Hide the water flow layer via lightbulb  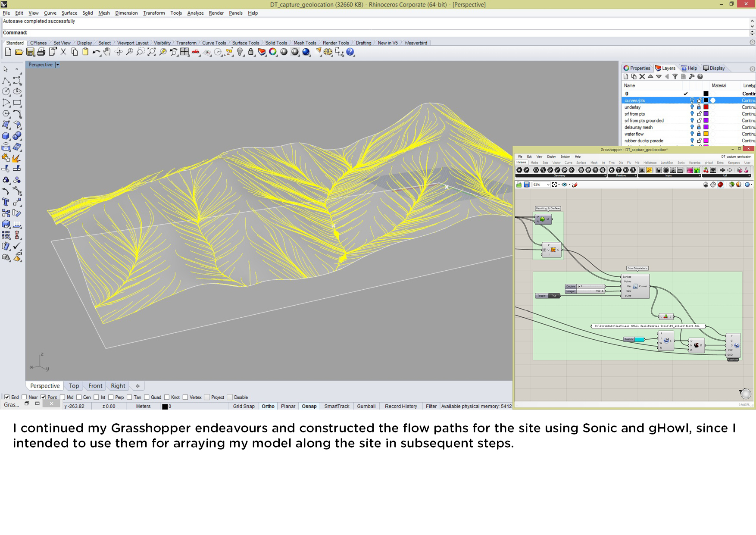692,134
